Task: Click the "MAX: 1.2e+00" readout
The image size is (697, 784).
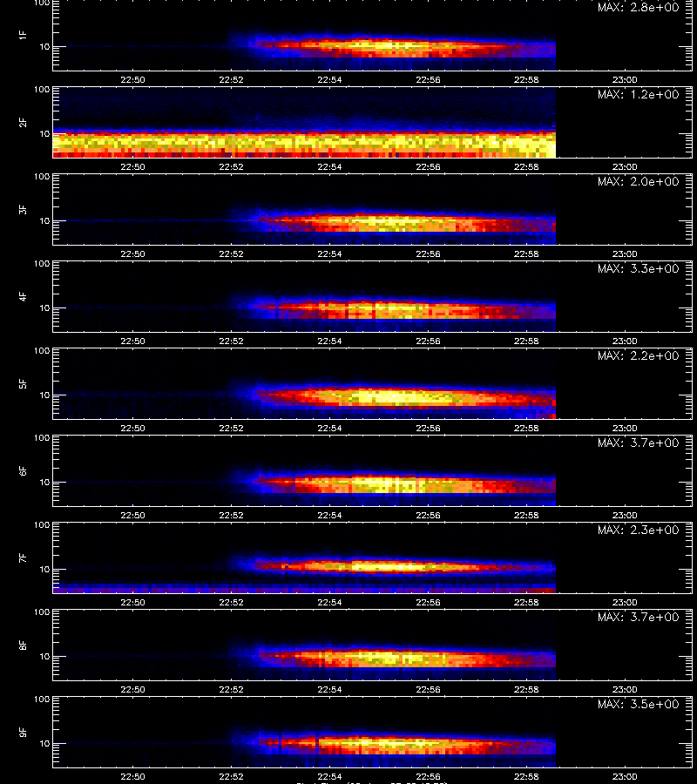Action: (638, 94)
